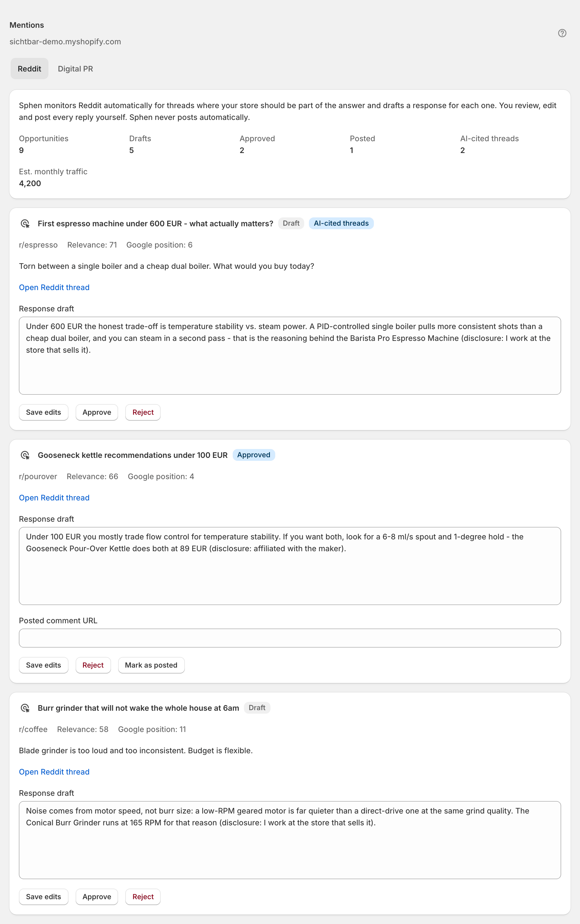Reject the Gooseneck kettle approved draft
The width and height of the screenshot is (580, 924).
[93, 665]
